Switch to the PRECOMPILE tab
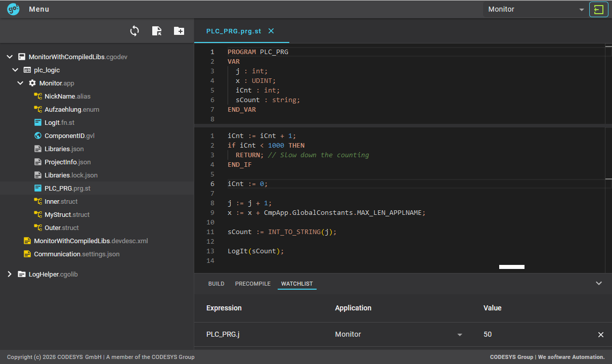 click(253, 284)
